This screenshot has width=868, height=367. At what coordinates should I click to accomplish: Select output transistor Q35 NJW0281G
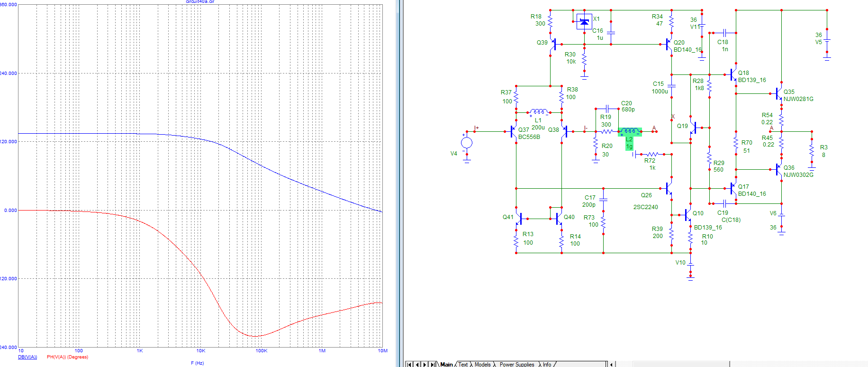pos(778,93)
